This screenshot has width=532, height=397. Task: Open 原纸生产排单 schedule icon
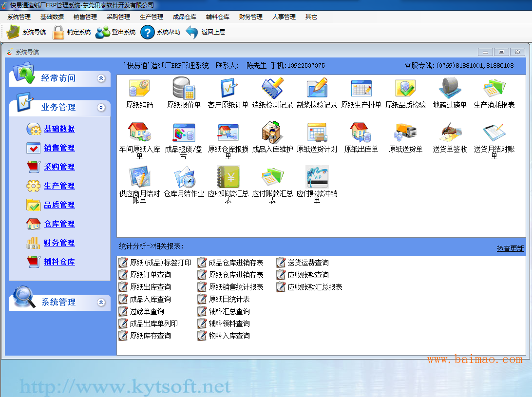pos(361,88)
